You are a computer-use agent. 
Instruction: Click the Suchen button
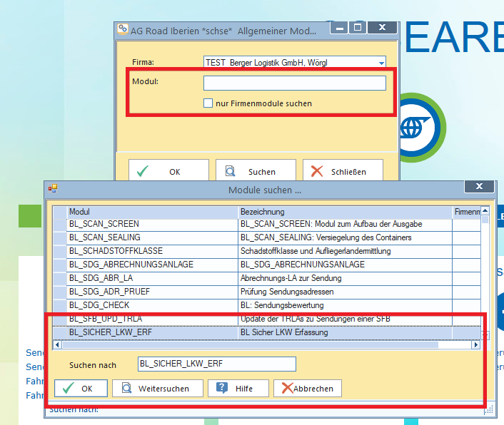coord(256,171)
